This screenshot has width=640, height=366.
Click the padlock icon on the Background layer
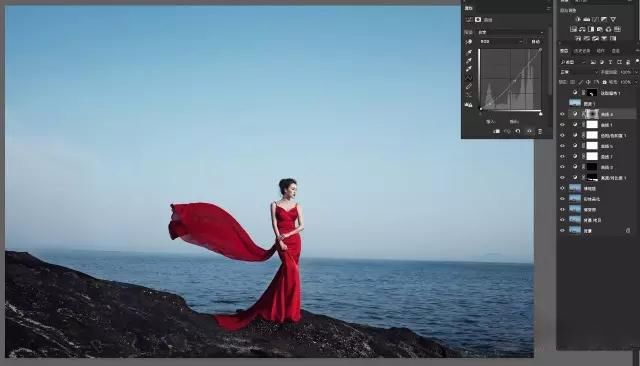(x=628, y=231)
